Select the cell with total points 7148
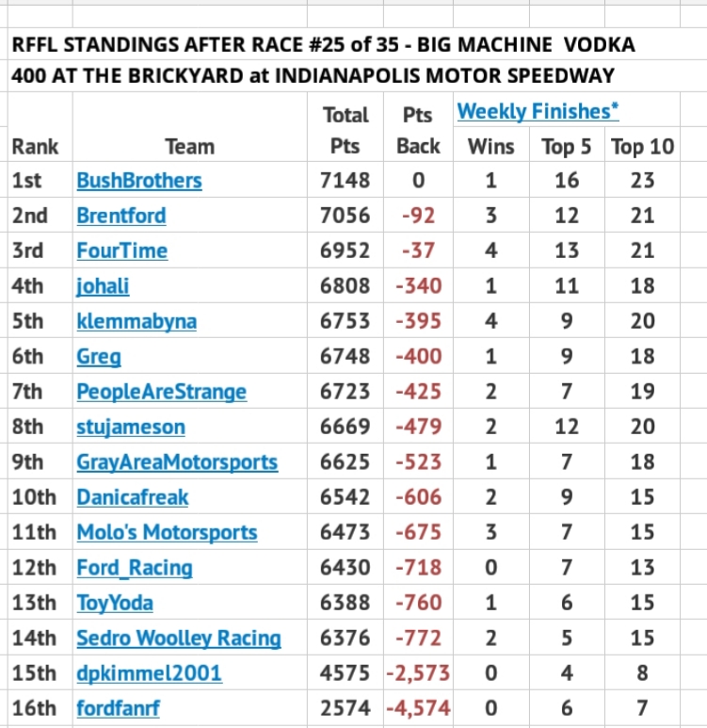707x728 pixels. [x=345, y=180]
